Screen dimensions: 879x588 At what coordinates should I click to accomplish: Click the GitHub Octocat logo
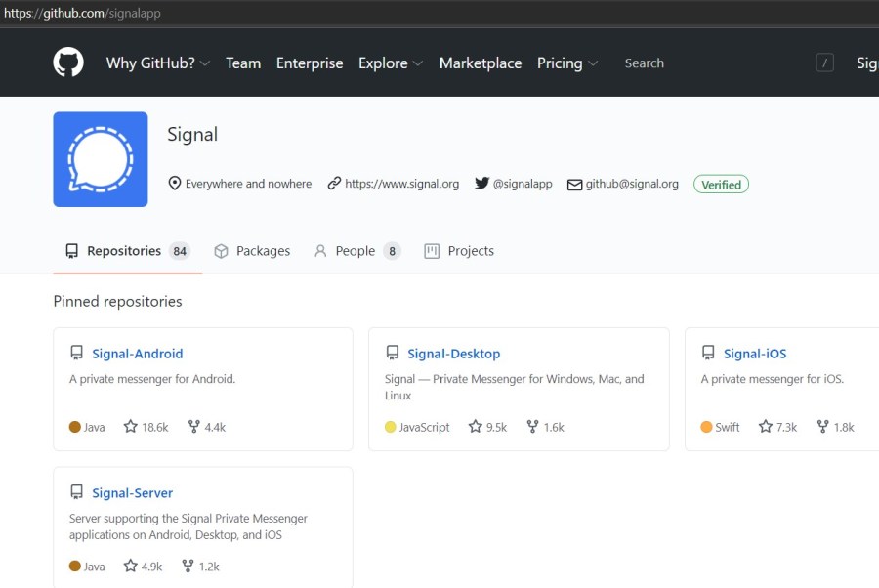(x=68, y=63)
